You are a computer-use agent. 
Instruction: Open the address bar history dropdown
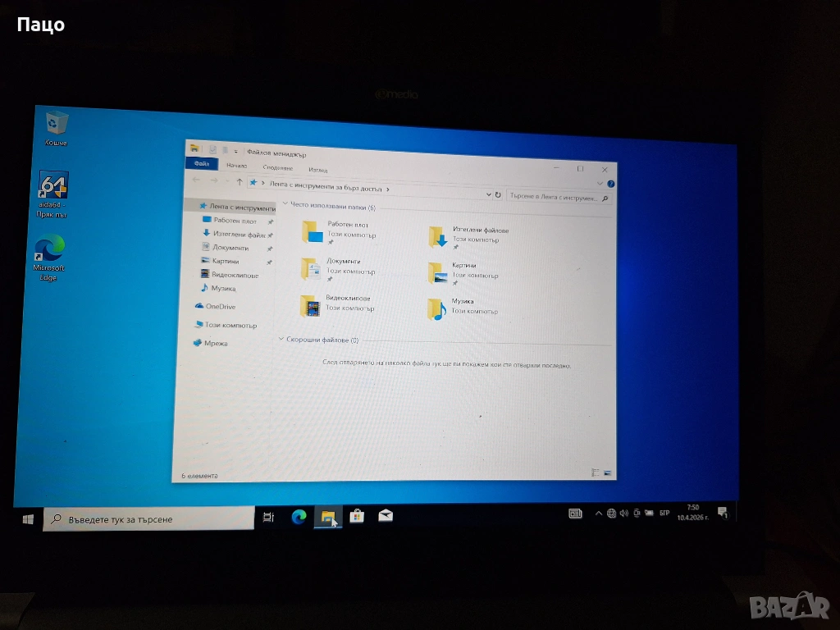pos(488,194)
